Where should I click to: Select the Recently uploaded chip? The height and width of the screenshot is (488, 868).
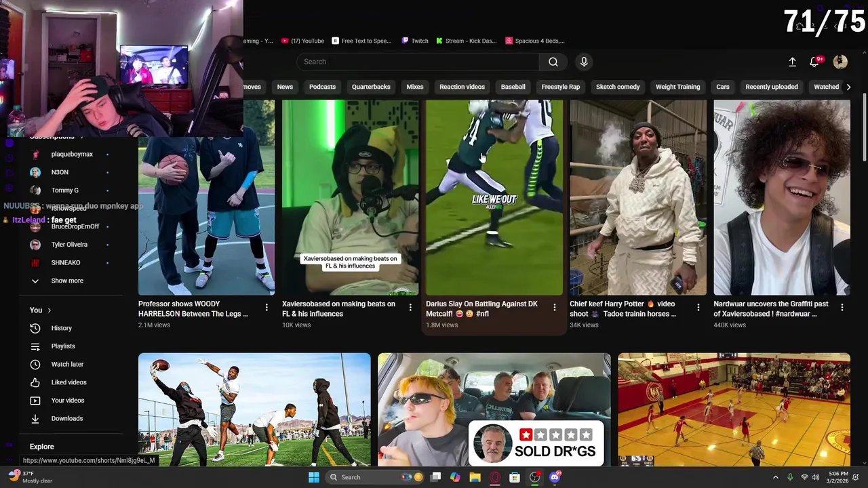point(772,87)
